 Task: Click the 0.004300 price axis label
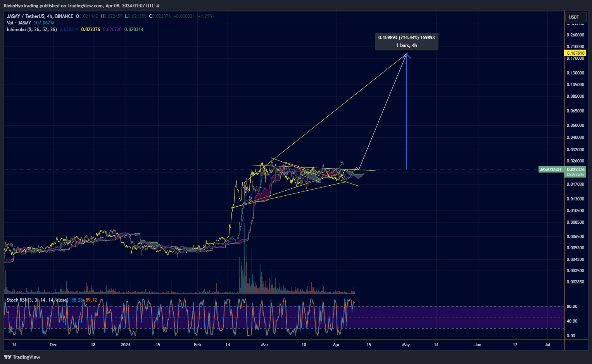[575, 259]
